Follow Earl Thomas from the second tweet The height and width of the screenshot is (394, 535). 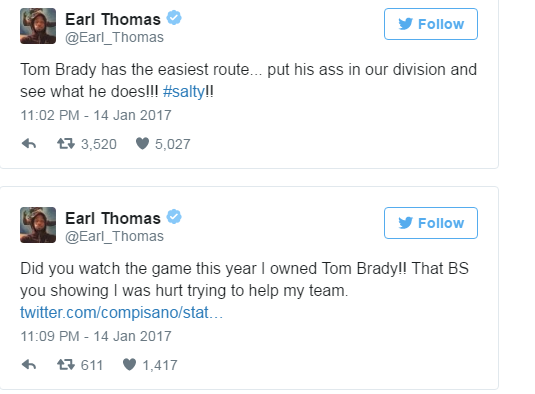tap(431, 223)
